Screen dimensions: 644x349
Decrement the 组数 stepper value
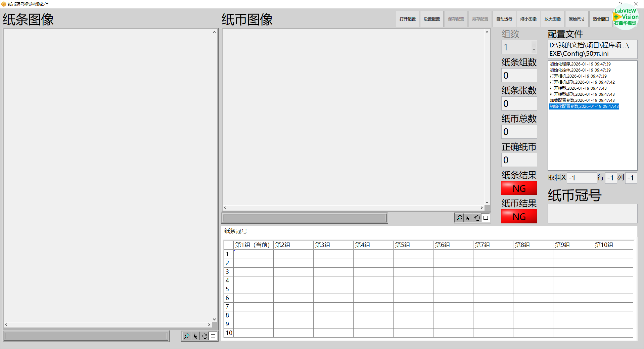pos(534,50)
